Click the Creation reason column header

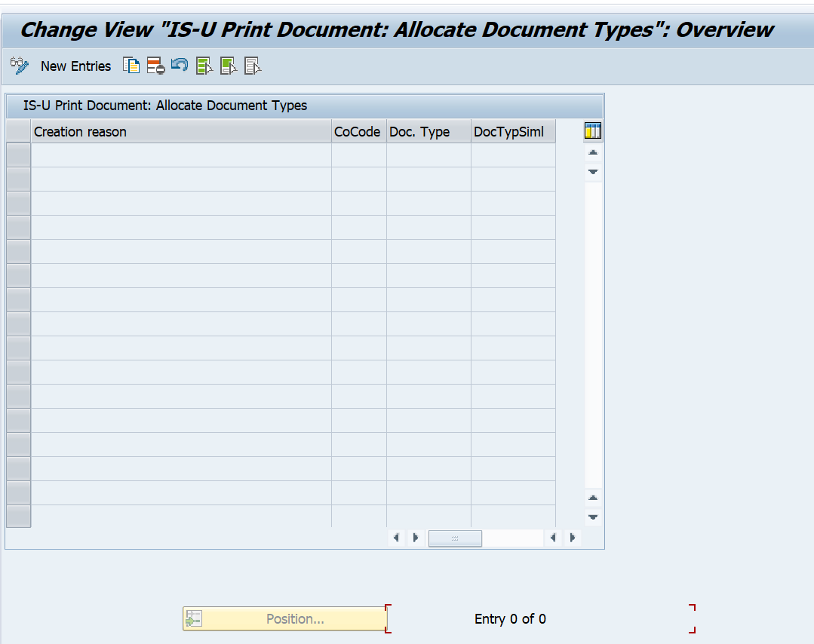[181, 132]
